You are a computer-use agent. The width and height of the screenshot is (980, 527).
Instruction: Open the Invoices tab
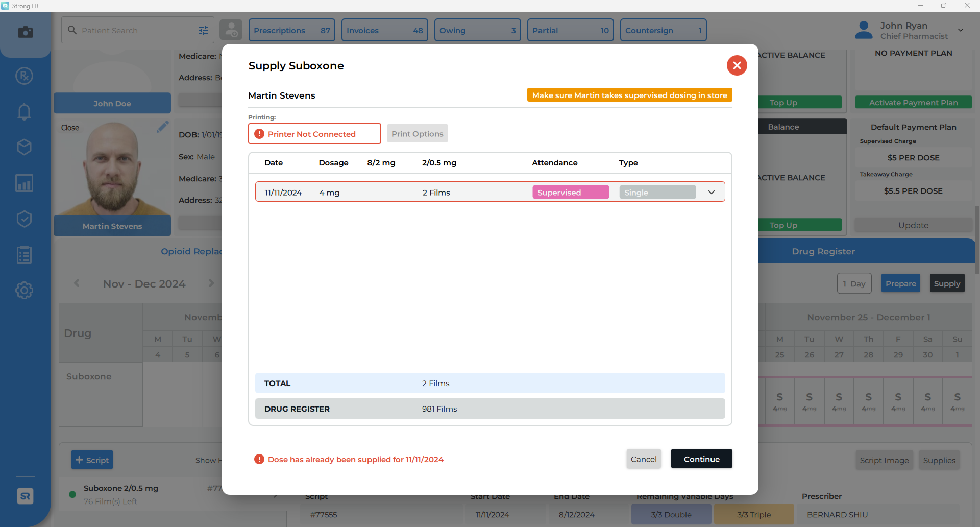(x=384, y=30)
